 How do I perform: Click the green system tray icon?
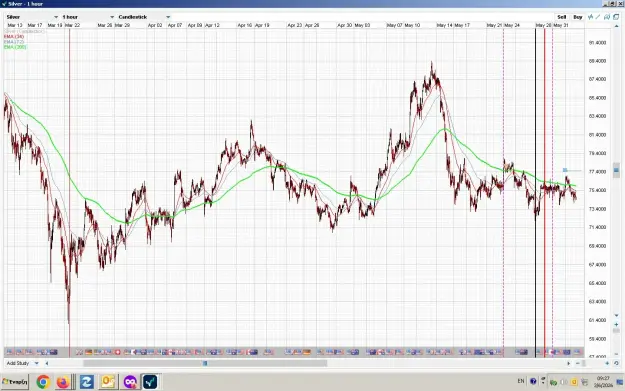(553, 383)
